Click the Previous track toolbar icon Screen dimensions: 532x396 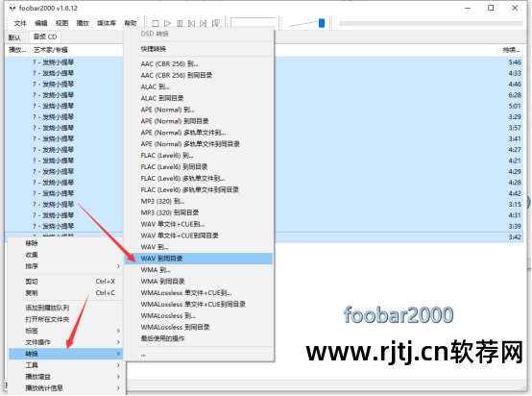pyautogui.click(x=191, y=23)
